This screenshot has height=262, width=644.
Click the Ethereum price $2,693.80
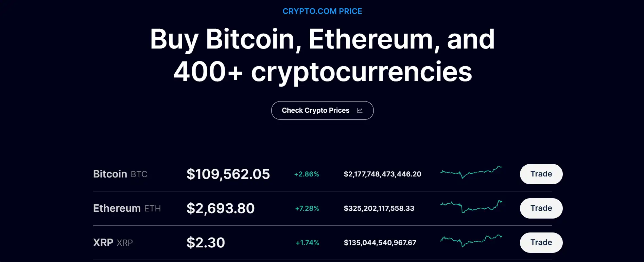(220, 208)
